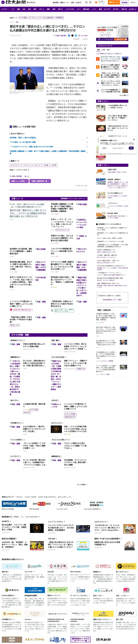Open the 読売中高生新聞 logo

[x=42, y=504]
